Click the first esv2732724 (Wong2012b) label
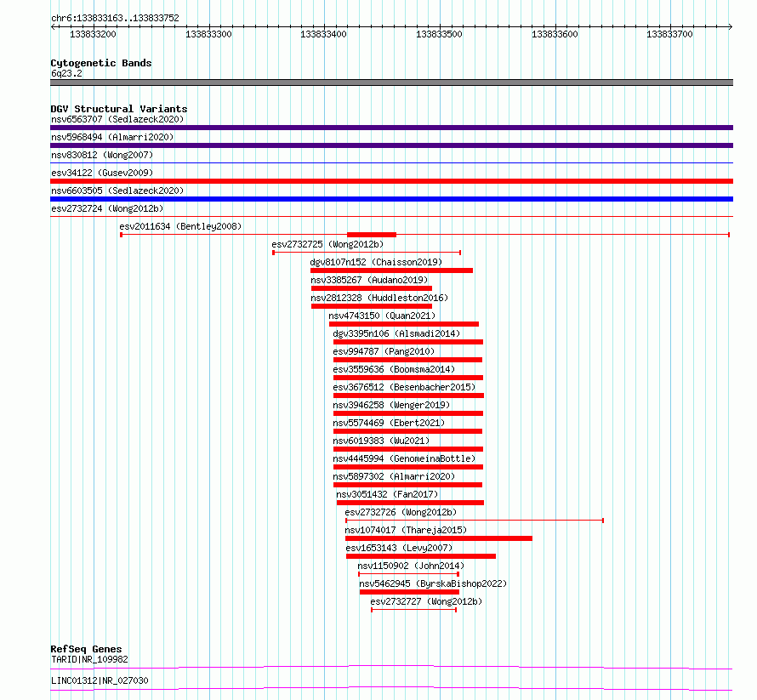This screenshot has width=757, height=700. coord(107,208)
